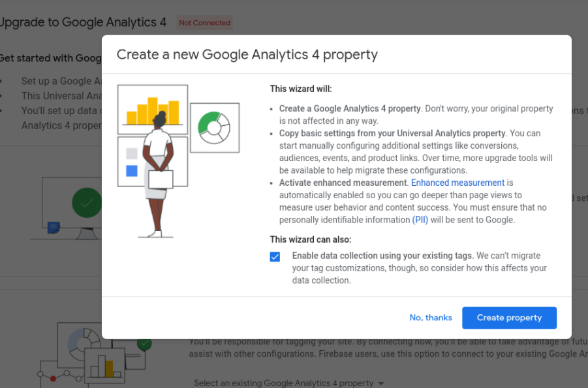This screenshot has width=588, height=388.
Task: Click the Not Connected status badge
Action: click(205, 22)
